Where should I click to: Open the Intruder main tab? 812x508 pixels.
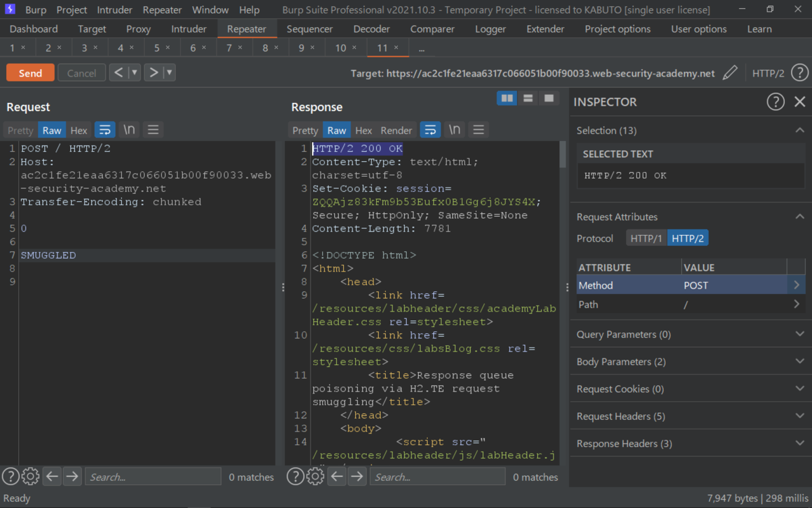pyautogui.click(x=189, y=29)
